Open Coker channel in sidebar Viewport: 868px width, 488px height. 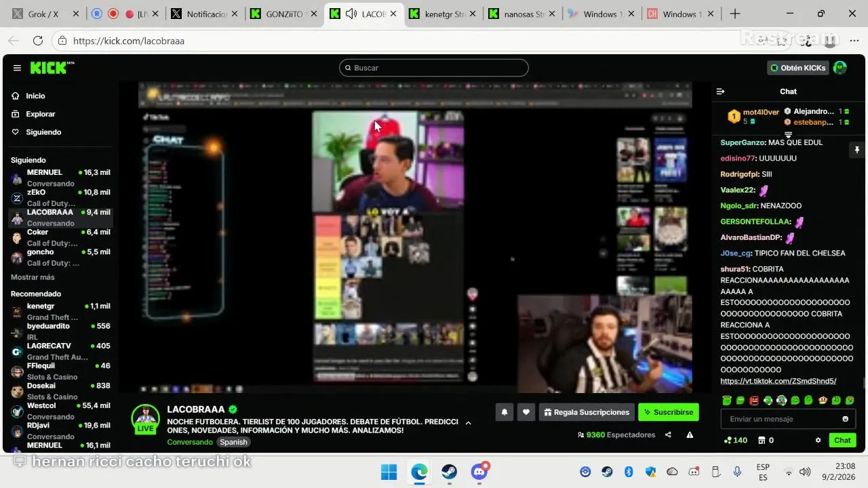[60, 237]
